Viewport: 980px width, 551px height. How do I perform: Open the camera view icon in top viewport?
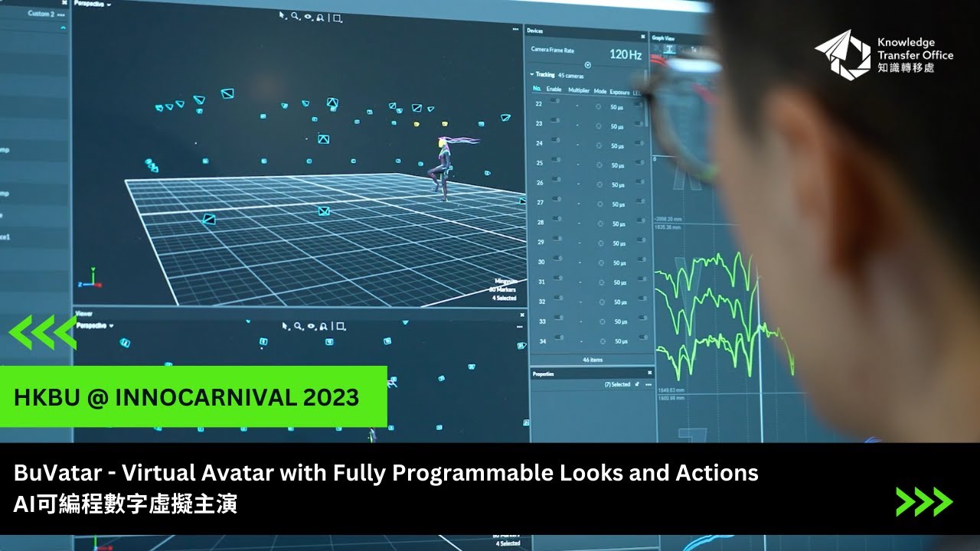coord(322,17)
